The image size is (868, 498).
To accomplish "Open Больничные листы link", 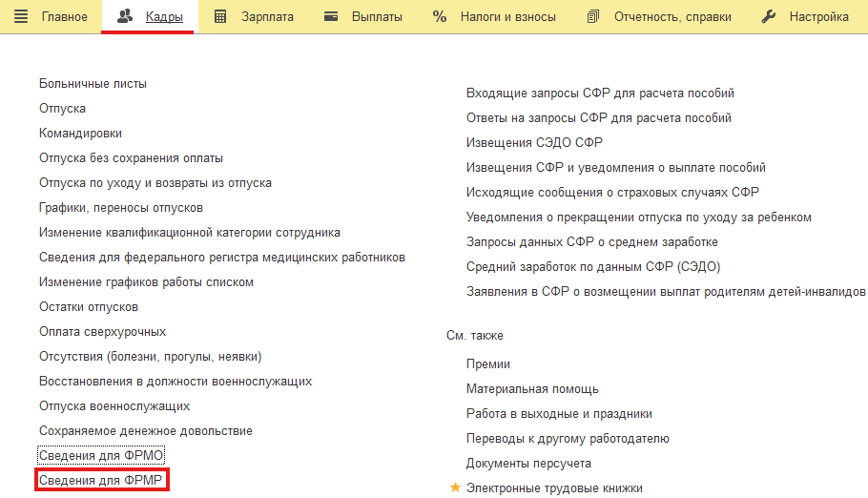I will [x=93, y=84].
